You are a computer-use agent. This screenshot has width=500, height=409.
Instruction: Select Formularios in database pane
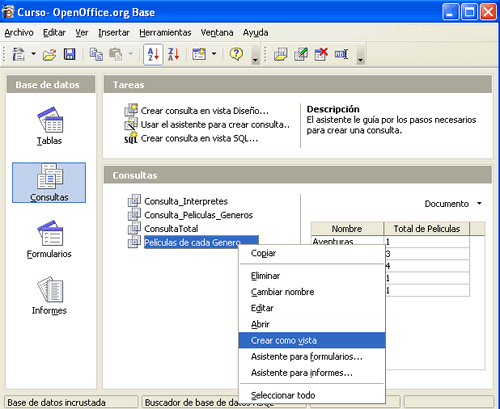49,239
